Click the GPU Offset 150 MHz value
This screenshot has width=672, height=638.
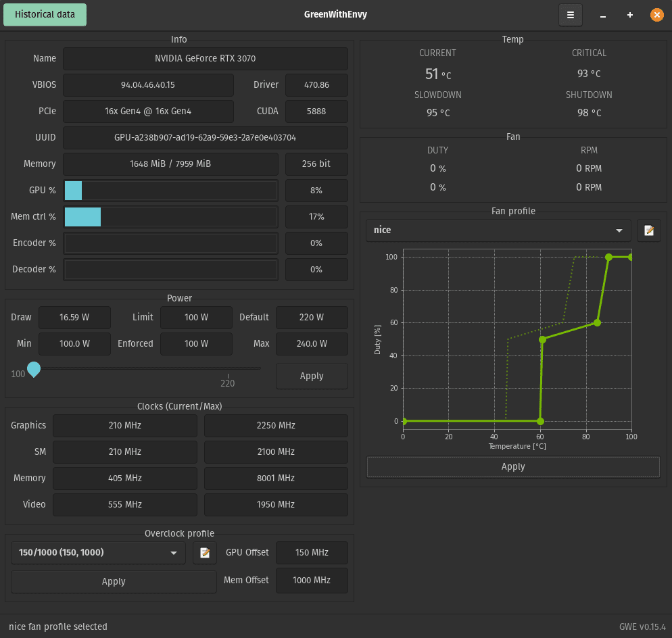click(312, 553)
